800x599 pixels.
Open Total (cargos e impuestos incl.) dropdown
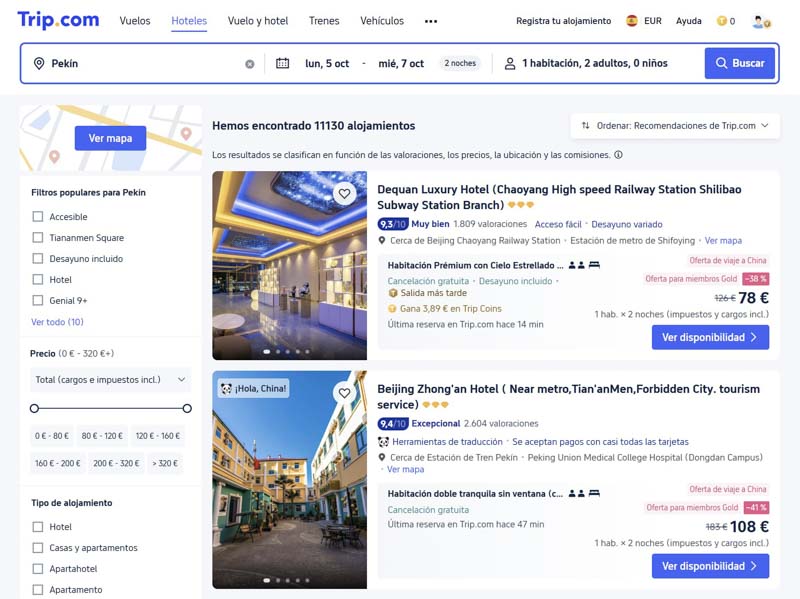click(x=110, y=380)
